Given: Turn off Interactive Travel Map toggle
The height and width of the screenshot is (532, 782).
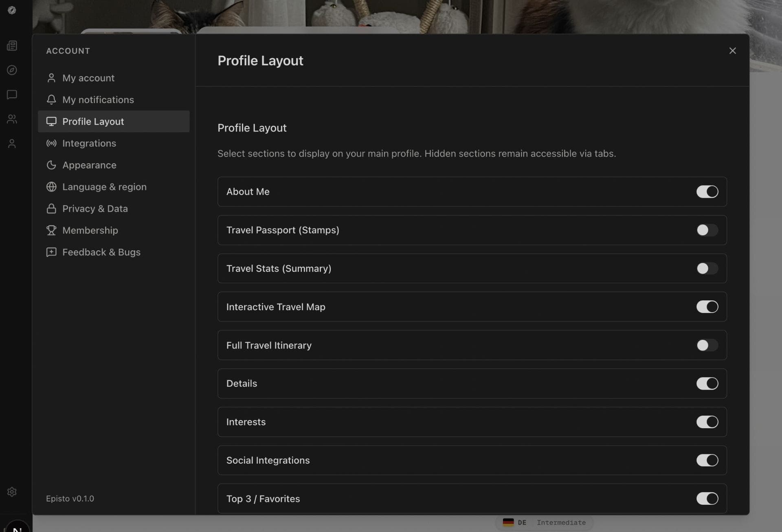Looking at the screenshot, I should point(707,307).
